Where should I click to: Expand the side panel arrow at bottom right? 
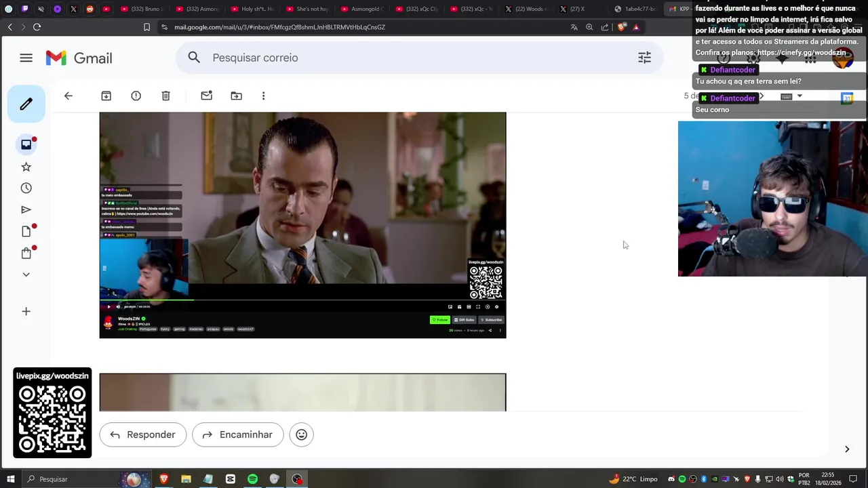click(x=847, y=449)
